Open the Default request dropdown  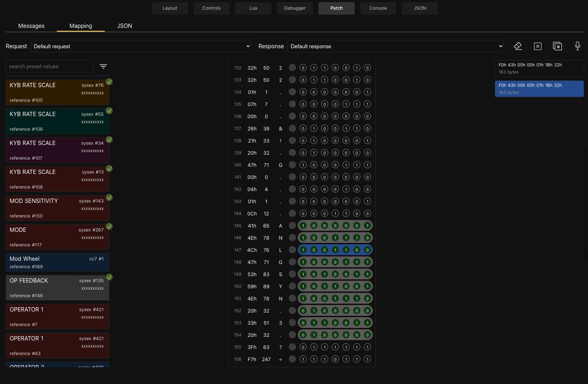(140, 46)
